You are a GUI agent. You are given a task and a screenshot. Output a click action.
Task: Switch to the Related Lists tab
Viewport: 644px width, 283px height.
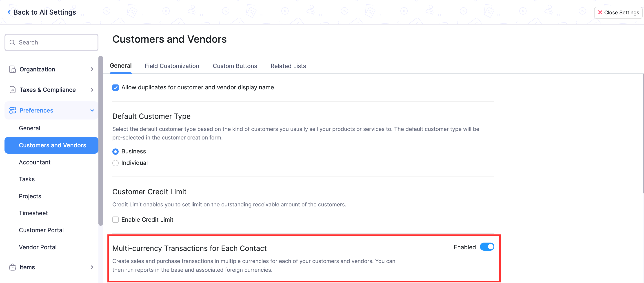[288, 66]
